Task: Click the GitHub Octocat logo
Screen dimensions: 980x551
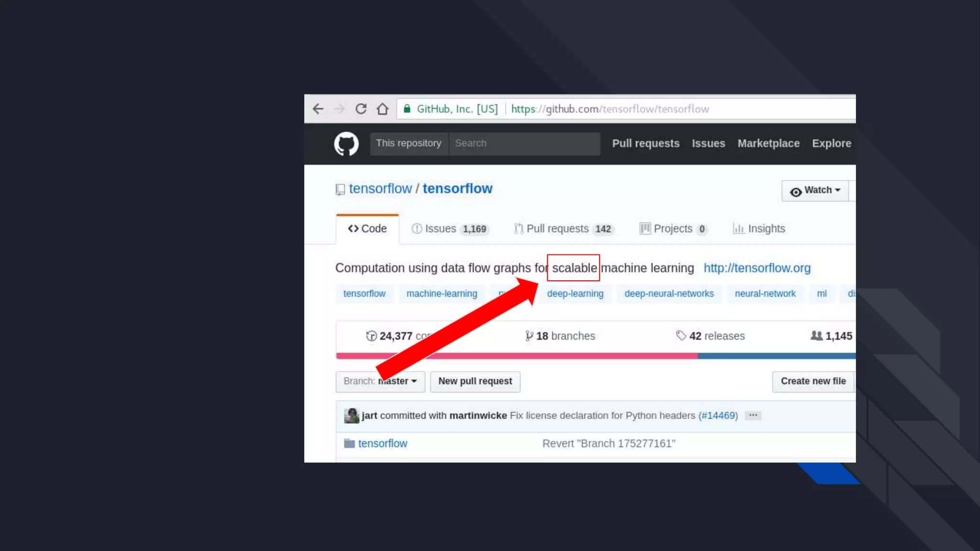Action: 346,143
